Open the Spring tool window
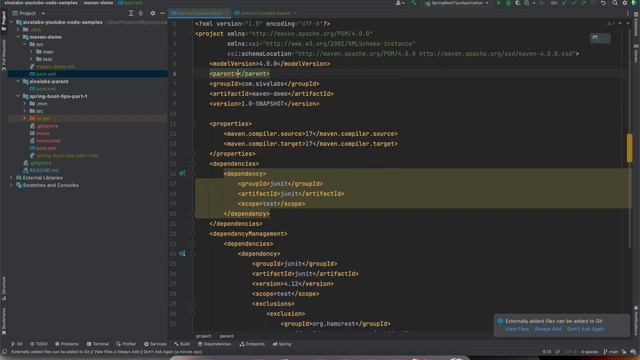This screenshot has height=360, width=640. click(282, 344)
